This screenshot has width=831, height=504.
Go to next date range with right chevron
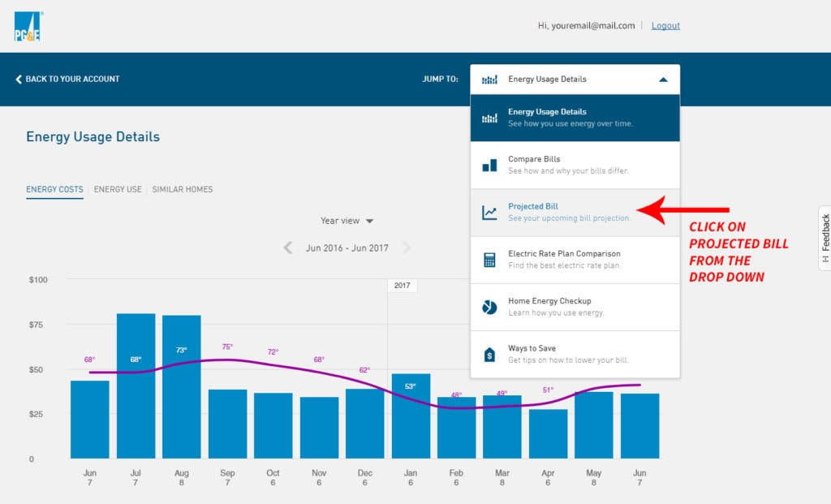click(407, 248)
